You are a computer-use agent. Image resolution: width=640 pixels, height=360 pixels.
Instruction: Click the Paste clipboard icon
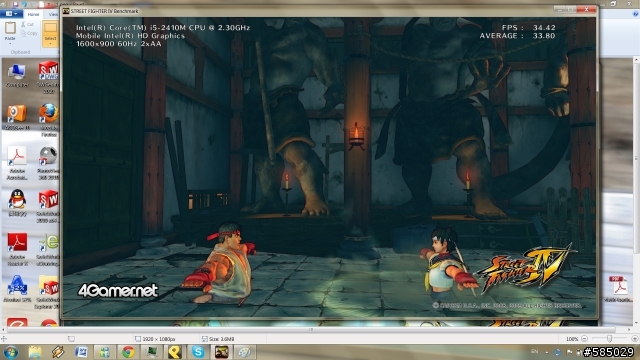[10, 28]
